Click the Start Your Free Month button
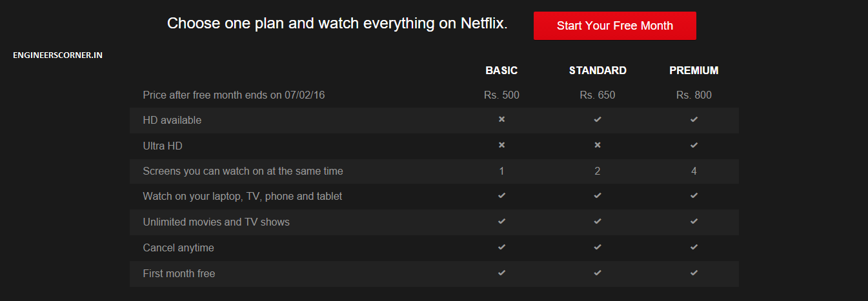Screen dimensions: 868x301 (614, 26)
